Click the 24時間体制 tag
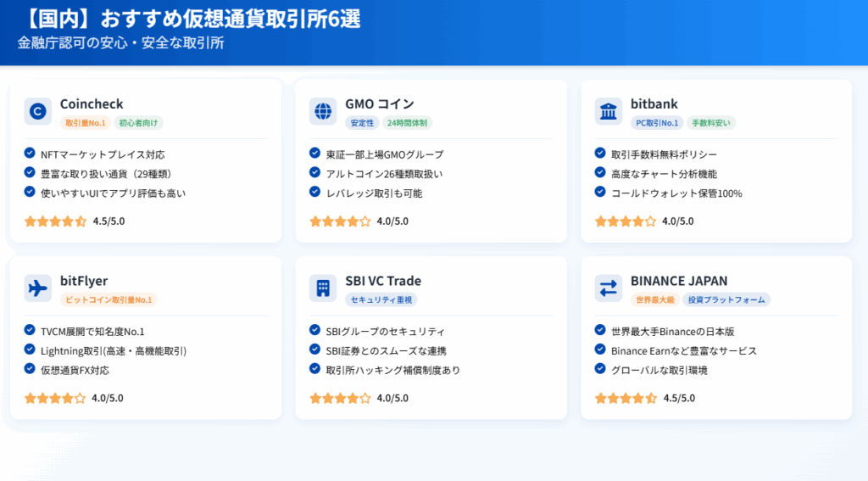The width and height of the screenshot is (868, 481). tap(407, 123)
